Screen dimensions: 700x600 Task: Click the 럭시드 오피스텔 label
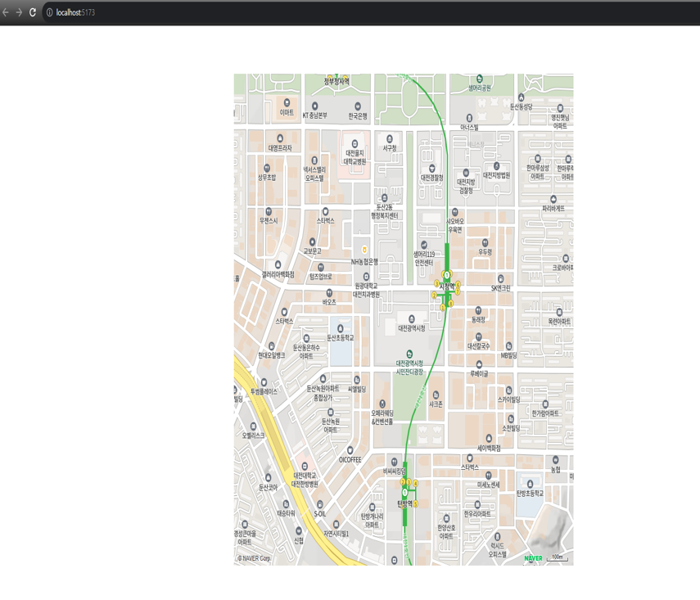[497, 550]
